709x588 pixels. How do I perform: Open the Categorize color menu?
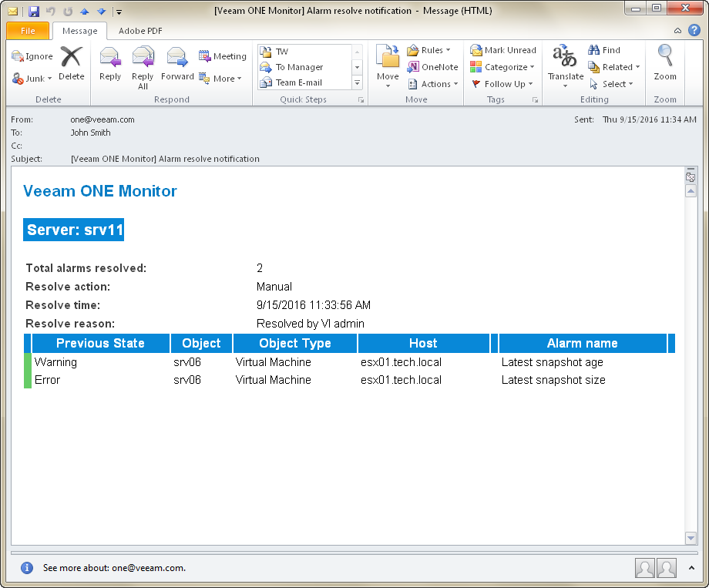coord(502,67)
